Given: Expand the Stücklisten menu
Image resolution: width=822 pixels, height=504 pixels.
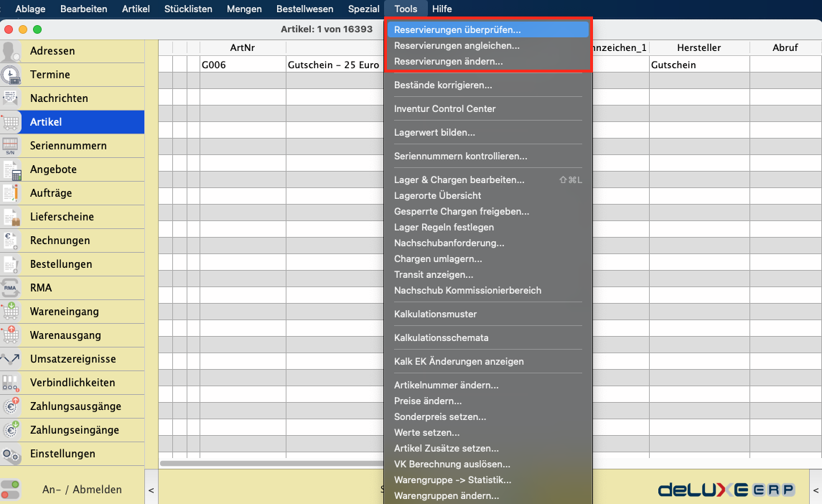Looking at the screenshot, I should [x=188, y=9].
